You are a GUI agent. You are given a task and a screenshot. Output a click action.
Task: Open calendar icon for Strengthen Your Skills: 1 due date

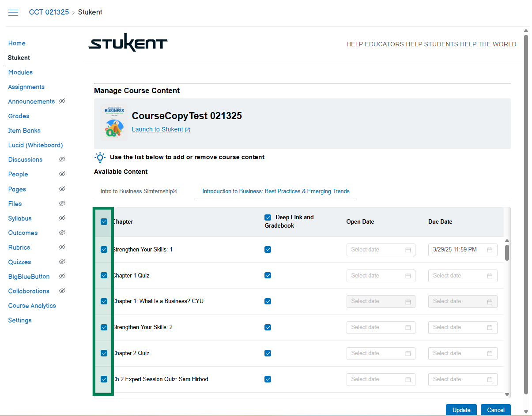490,250
